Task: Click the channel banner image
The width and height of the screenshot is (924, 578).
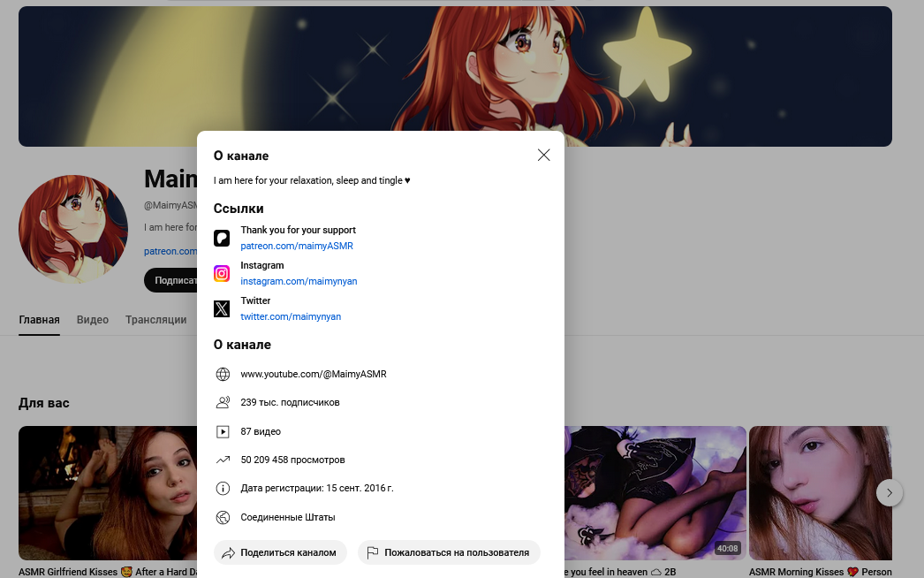Action: tap(455, 76)
